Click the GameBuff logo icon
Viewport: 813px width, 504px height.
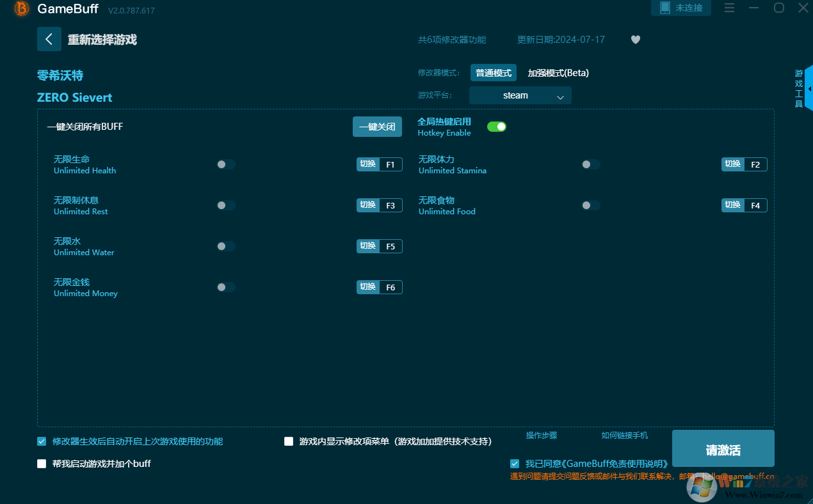click(x=22, y=9)
